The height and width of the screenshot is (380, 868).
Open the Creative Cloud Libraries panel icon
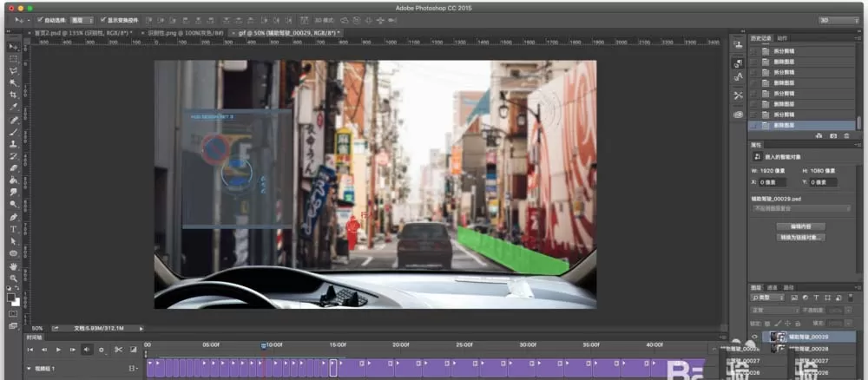coord(738,115)
